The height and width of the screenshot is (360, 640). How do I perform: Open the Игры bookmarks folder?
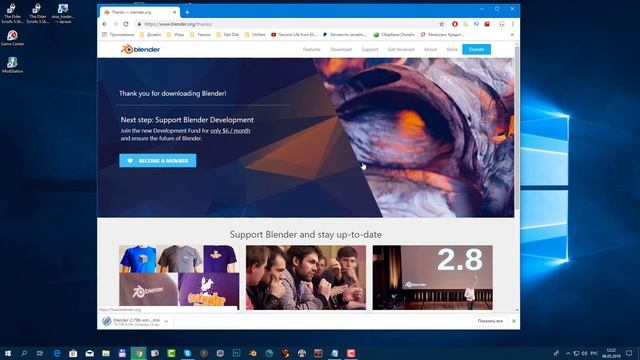coord(176,35)
